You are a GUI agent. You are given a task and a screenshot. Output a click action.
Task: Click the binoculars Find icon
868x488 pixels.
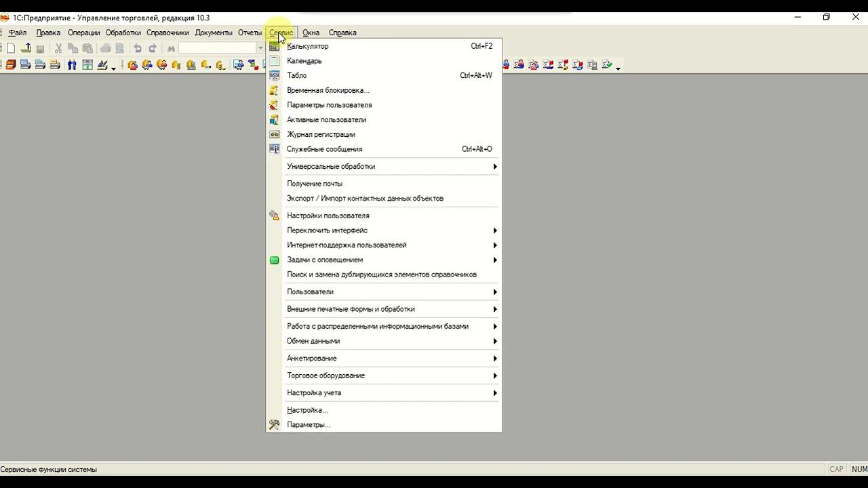pos(171,49)
